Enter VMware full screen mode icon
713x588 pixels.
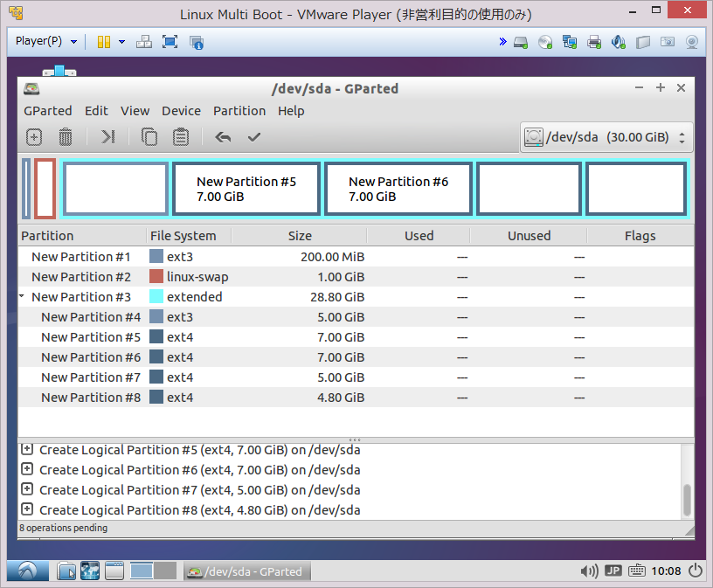tap(170, 42)
